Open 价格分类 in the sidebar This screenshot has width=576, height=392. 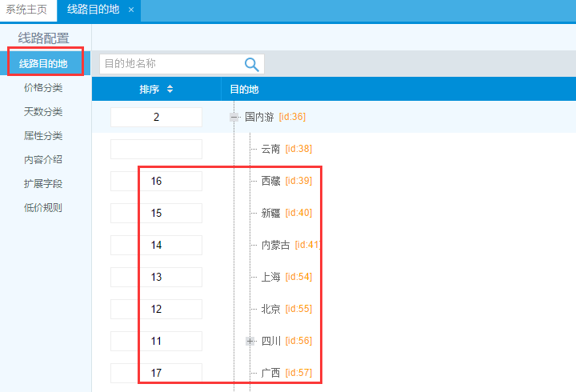43,88
